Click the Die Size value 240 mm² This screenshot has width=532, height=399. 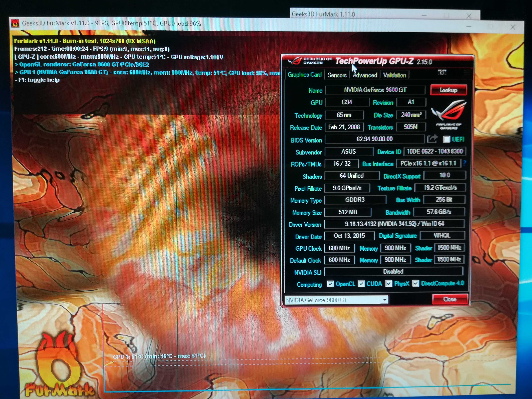tap(411, 115)
